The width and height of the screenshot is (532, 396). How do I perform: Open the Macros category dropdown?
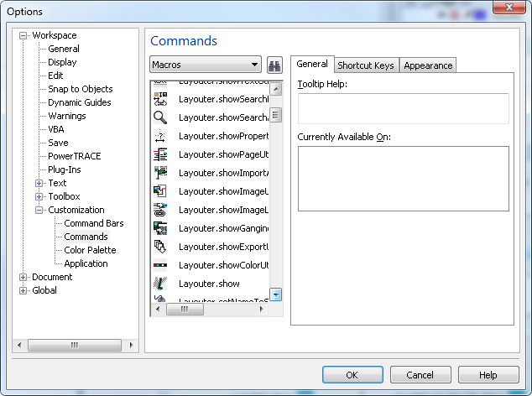click(206, 65)
